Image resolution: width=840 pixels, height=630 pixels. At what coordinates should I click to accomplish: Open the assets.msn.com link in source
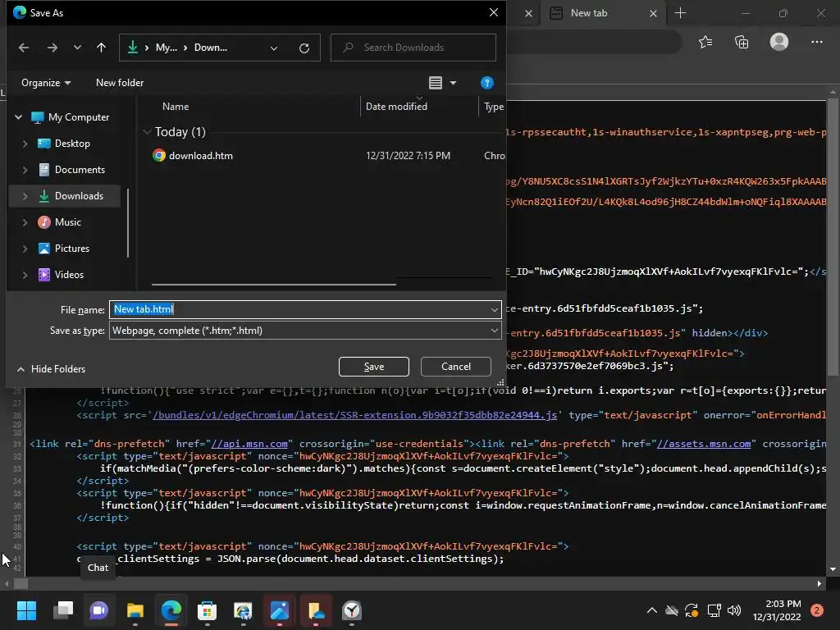[704, 444]
